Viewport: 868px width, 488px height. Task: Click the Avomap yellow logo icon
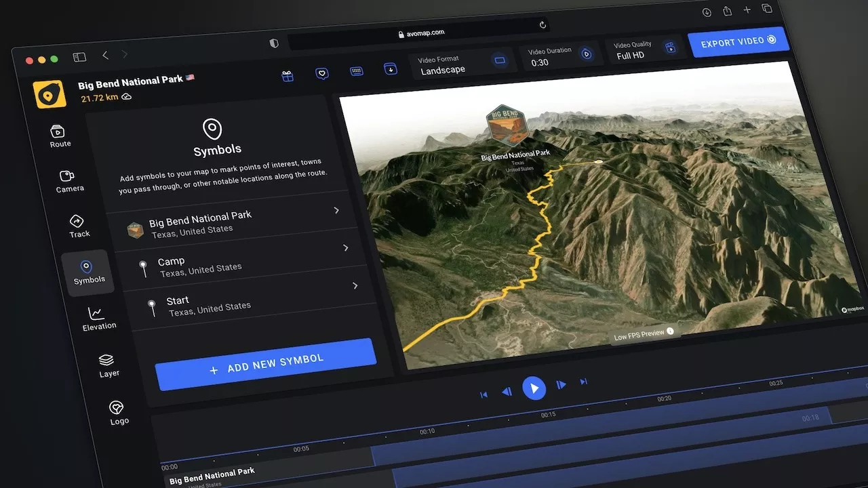coord(50,95)
